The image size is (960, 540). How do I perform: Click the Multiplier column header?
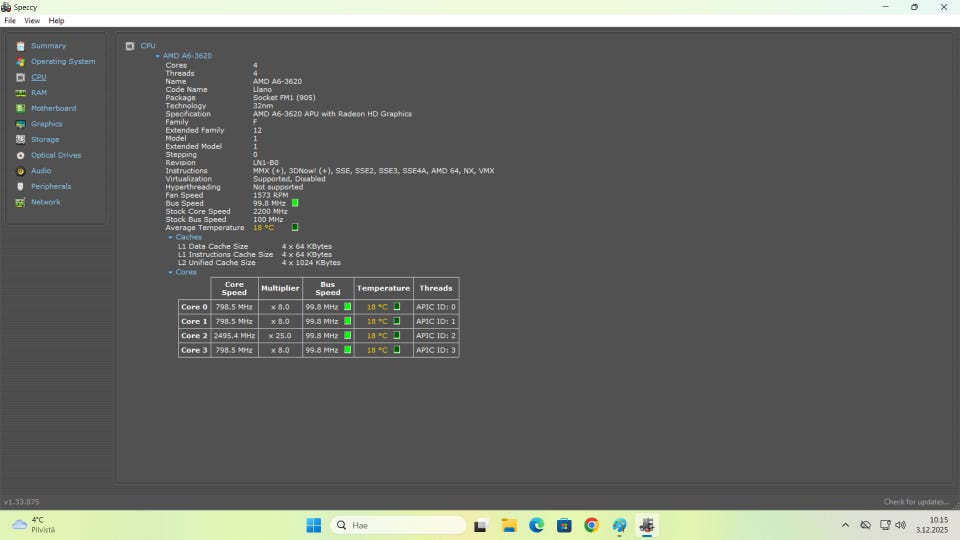pos(280,288)
